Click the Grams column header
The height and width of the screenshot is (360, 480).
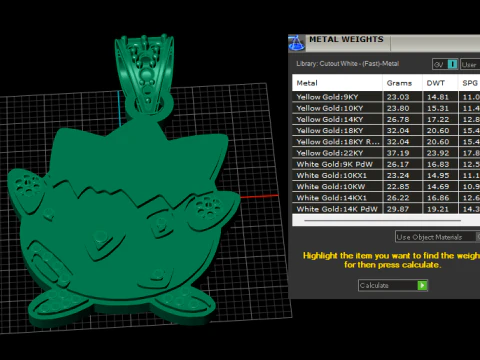tap(402, 83)
